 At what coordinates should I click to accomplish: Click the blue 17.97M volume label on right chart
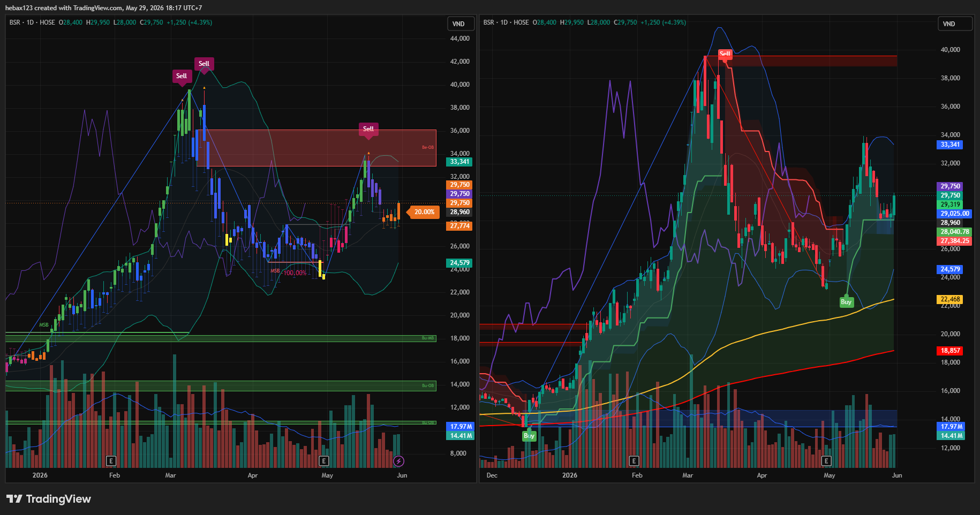coord(952,427)
